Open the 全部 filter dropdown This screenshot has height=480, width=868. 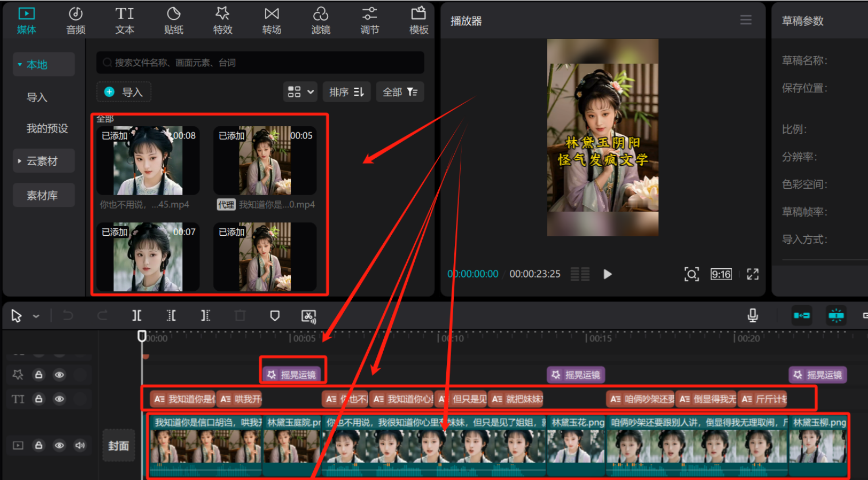pyautogui.click(x=400, y=92)
